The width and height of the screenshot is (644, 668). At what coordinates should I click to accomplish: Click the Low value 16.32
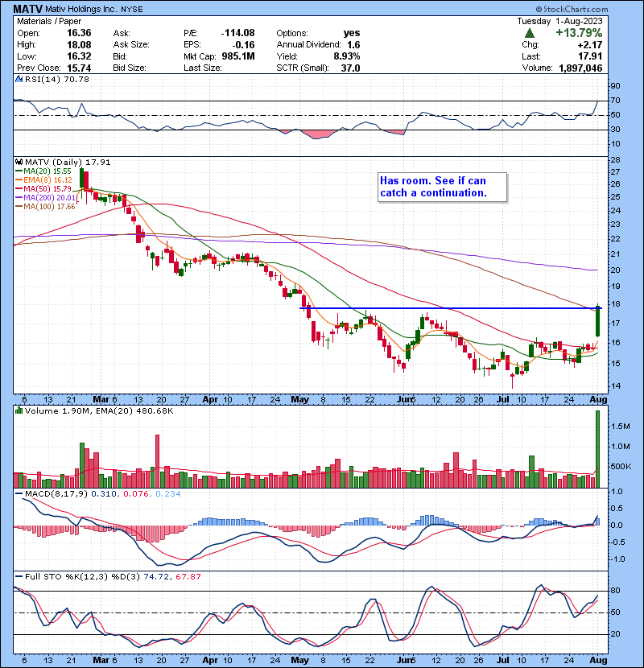click(79, 56)
